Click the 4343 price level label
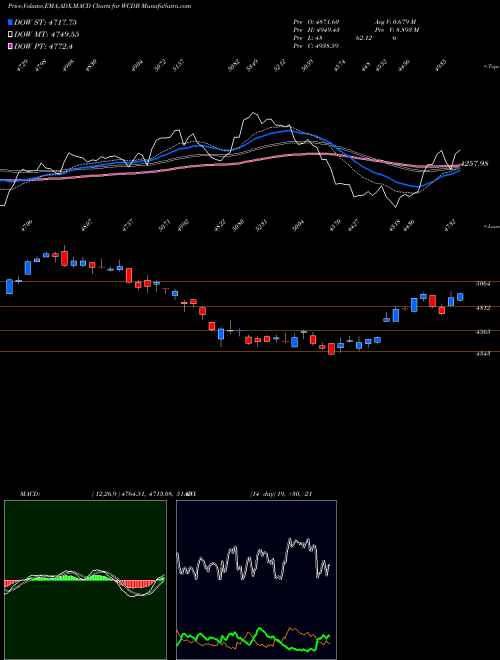Image resolution: width=500 pixels, height=660 pixels. (483, 354)
